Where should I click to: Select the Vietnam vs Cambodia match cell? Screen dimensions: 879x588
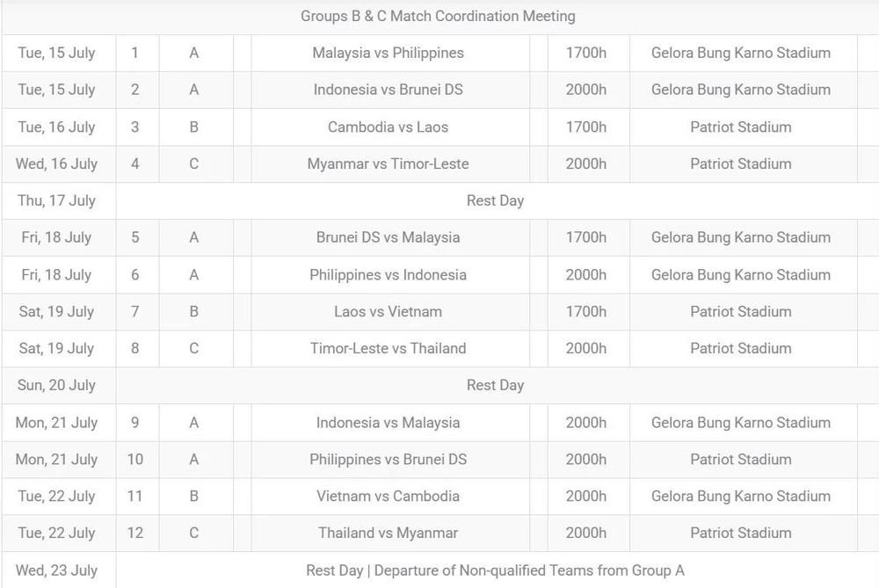pos(388,496)
